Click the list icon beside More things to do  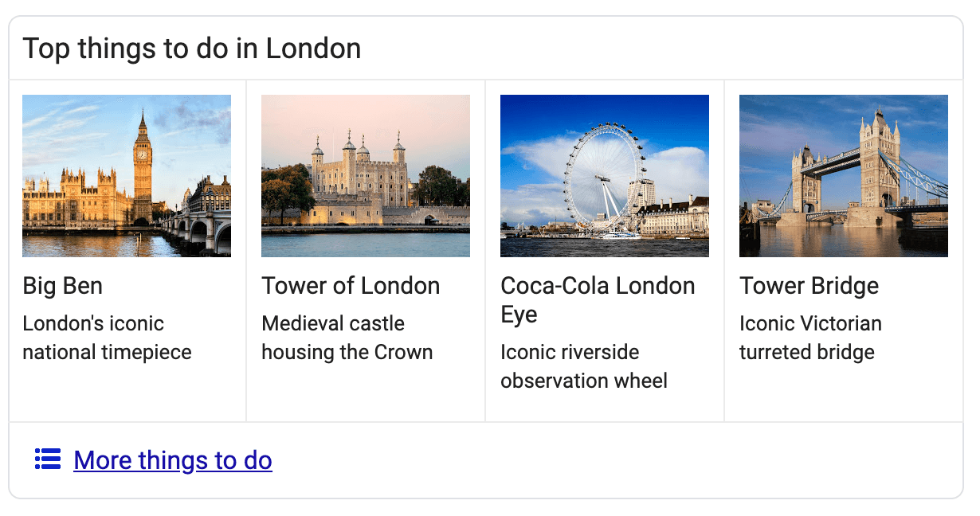[48, 459]
